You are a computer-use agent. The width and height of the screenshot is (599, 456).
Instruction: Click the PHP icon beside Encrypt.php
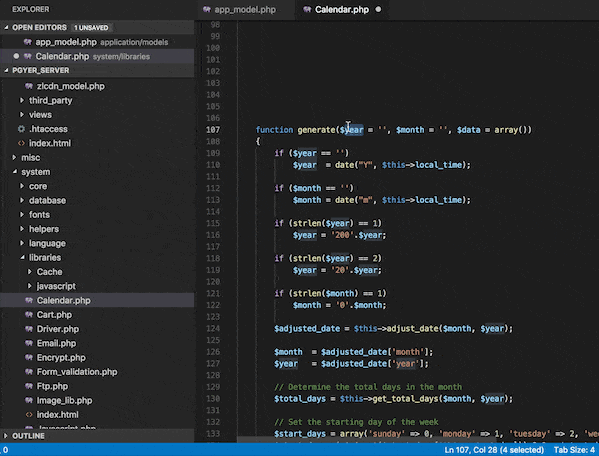point(29,357)
